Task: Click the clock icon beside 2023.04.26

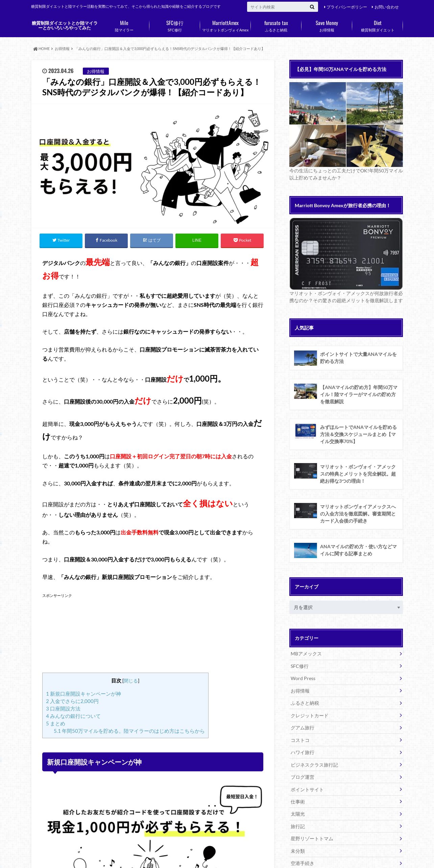Action: [44, 71]
